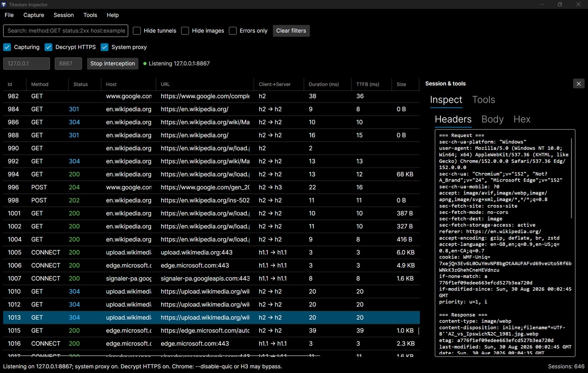Click the headers text panel scrollbar
Image resolution: width=588 pixels, height=373 pixels.
[572, 179]
